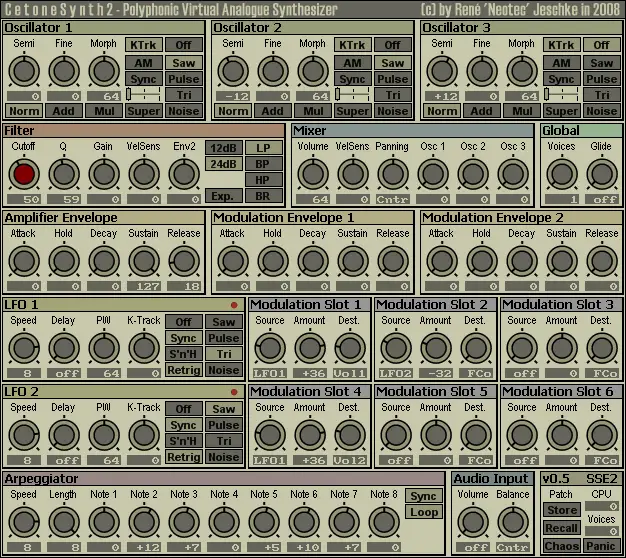Select Saw waveform for LFO 2
The image size is (626, 558).
pos(224,409)
